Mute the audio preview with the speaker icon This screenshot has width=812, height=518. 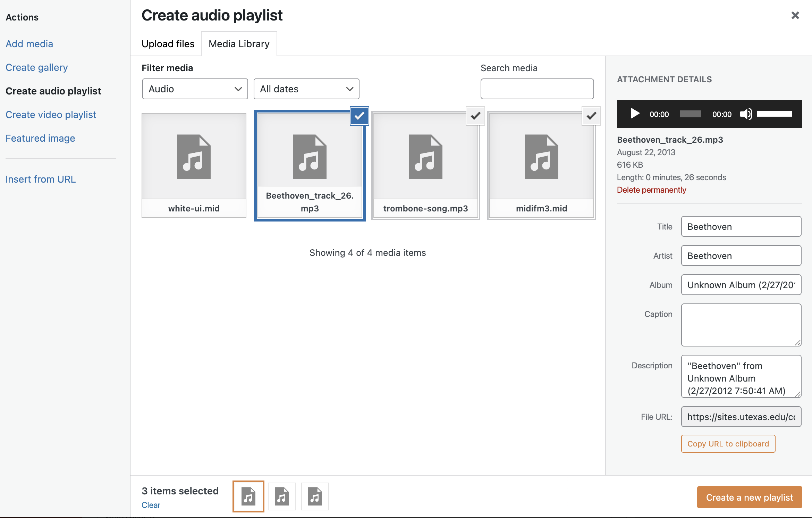[x=746, y=114]
